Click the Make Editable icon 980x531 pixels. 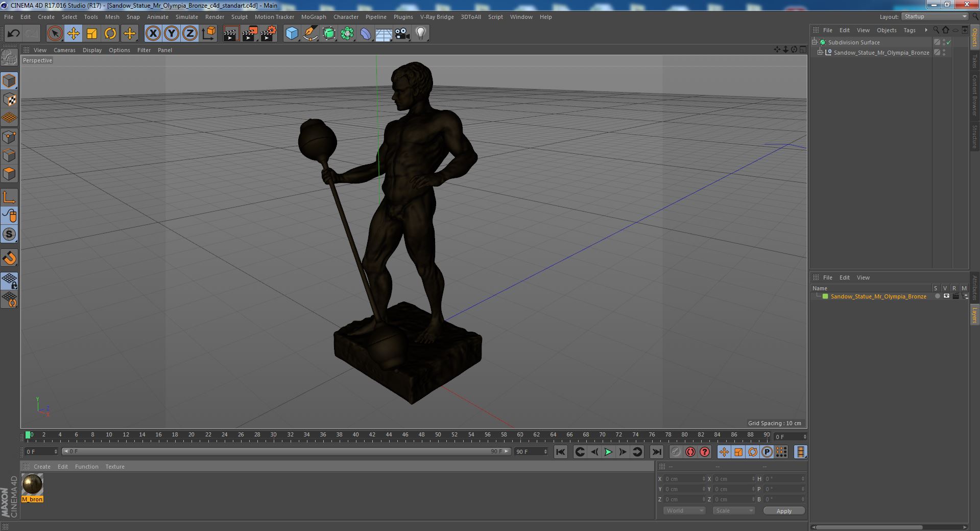(x=9, y=58)
